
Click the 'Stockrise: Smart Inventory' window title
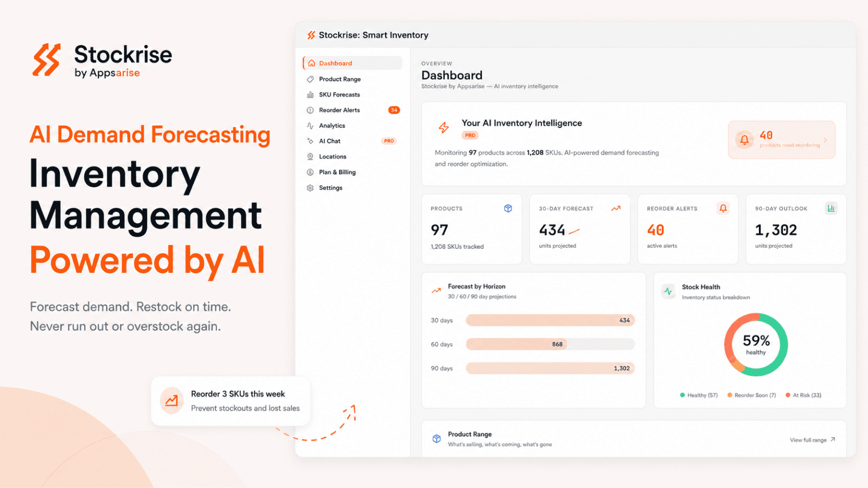pyautogui.click(x=374, y=35)
